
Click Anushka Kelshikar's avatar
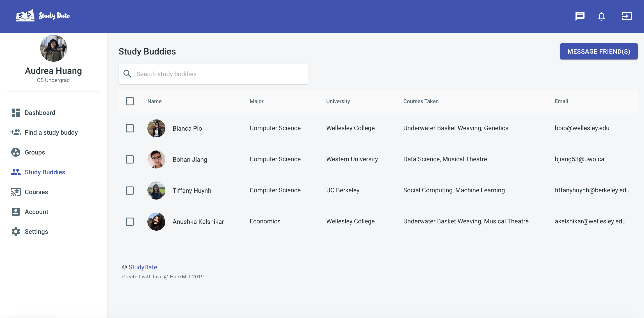[156, 222]
